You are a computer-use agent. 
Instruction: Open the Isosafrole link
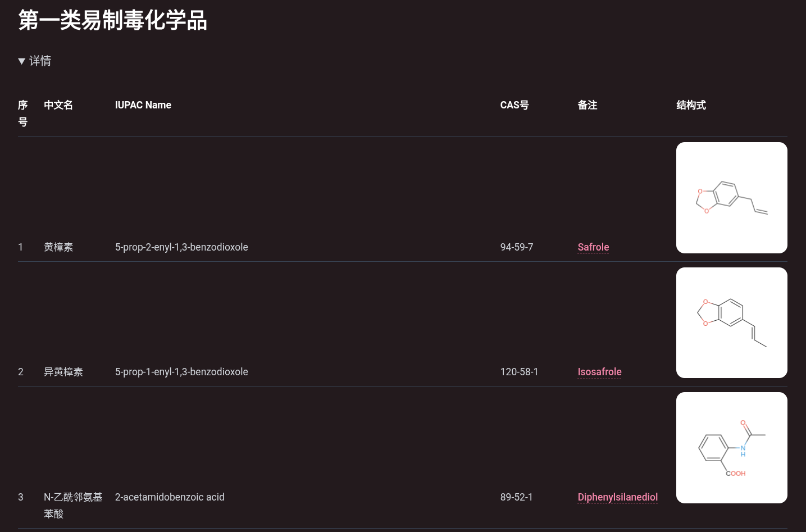pyautogui.click(x=599, y=372)
